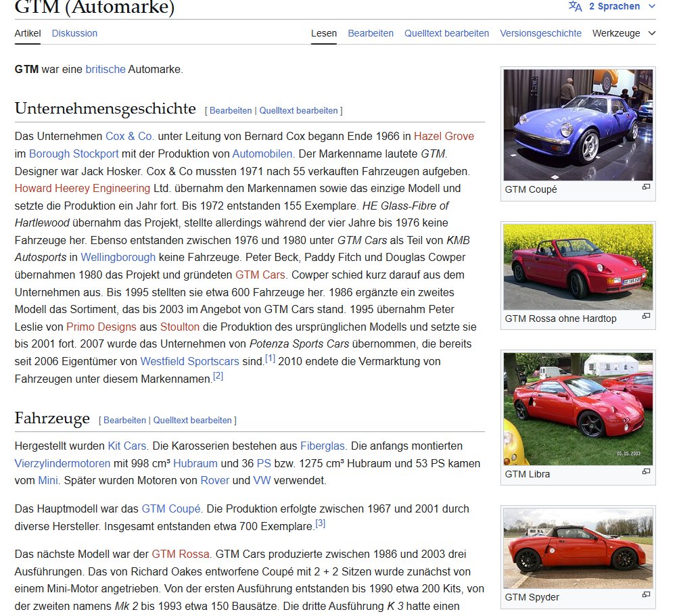Click the 'GTM Coupé' image caption
The width and height of the screenshot is (677, 616).
coord(531,189)
